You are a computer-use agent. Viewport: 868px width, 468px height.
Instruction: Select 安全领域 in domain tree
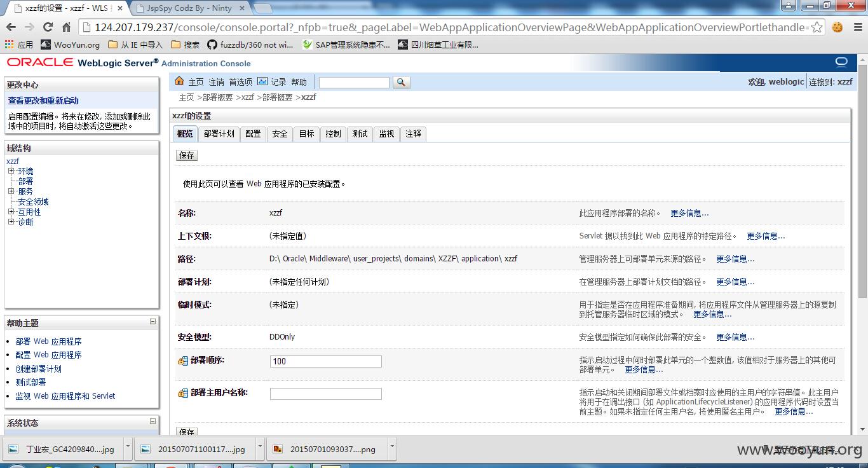point(33,202)
